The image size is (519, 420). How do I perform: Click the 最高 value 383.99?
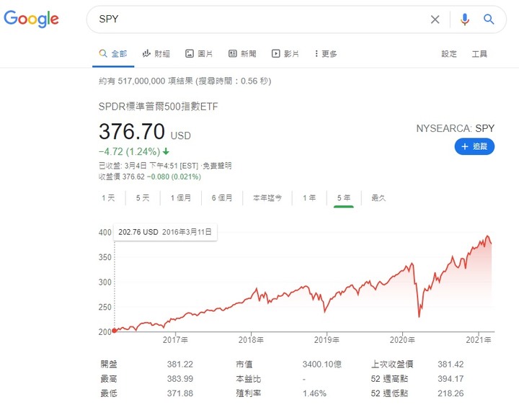179,379
